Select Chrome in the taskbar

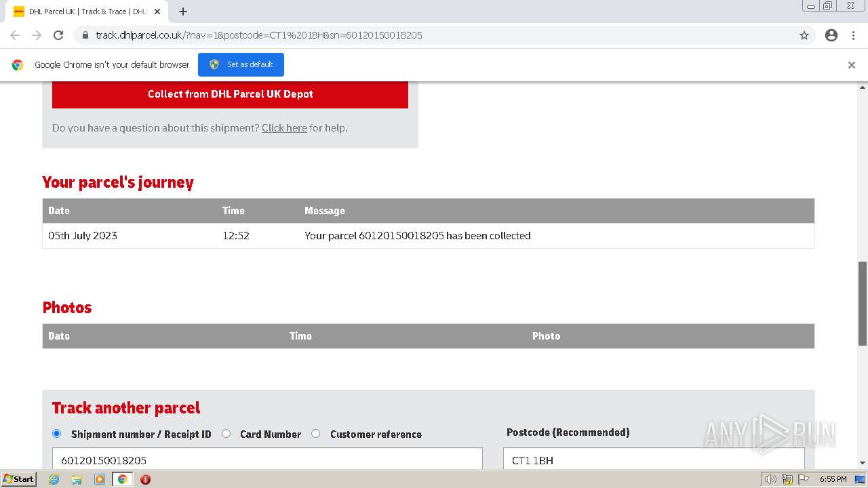pyautogui.click(x=122, y=479)
